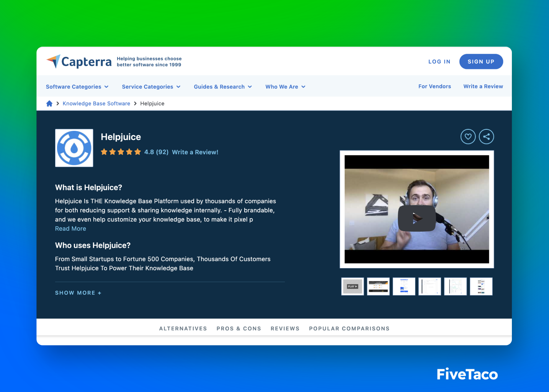Screen dimensions: 549x392
Task: Go to the PROS & CONS tab
Action: [239, 328]
